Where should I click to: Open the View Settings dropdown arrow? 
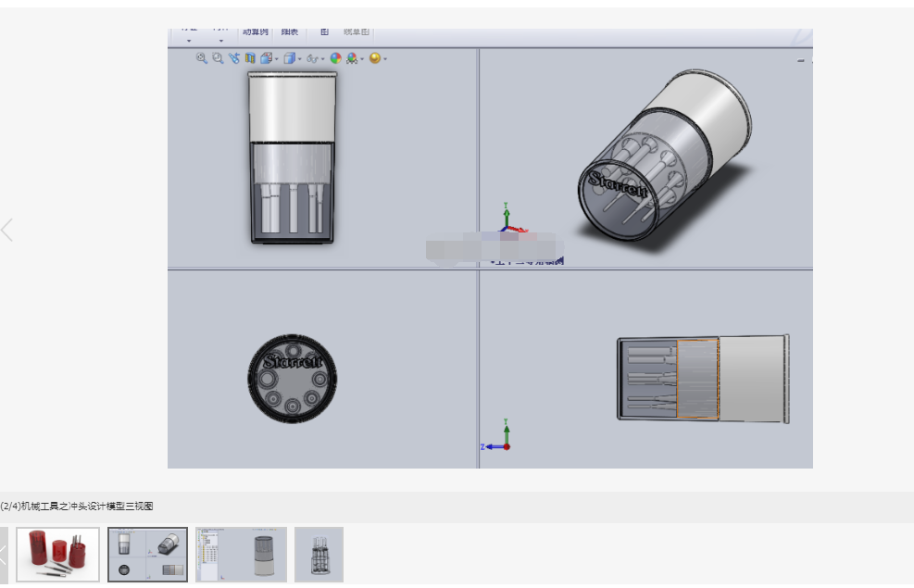[x=385, y=59]
